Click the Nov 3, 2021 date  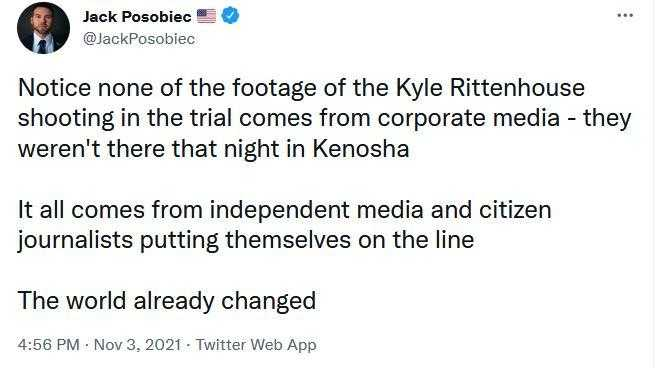point(138,345)
